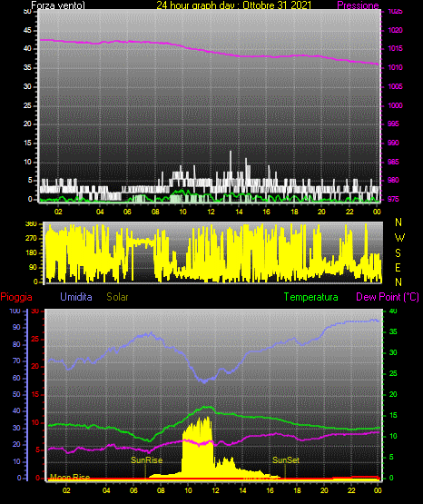Click temperature axis value 35 in green
423x504 pixels.
coord(393,331)
